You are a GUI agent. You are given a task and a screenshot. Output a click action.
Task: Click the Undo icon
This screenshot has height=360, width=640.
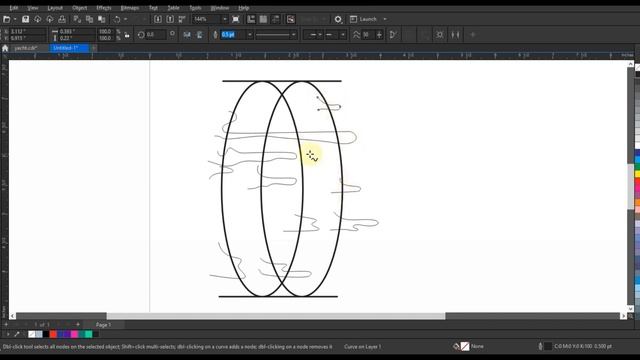click(117, 19)
